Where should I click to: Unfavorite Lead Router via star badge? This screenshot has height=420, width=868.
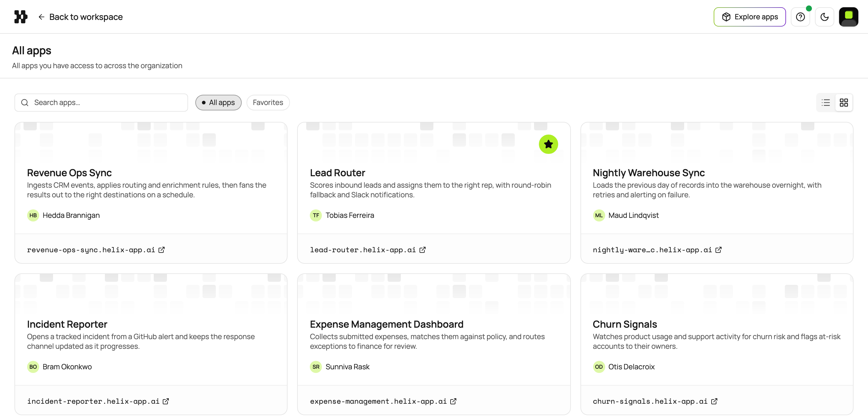pyautogui.click(x=548, y=145)
